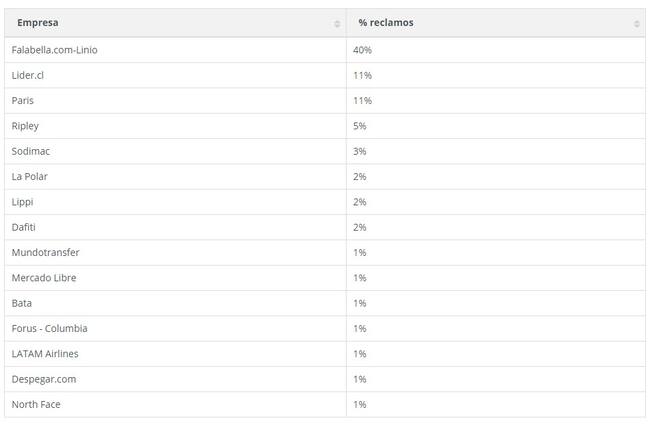Click the Sodimac company cell
This screenshot has height=425, width=650.
click(30, 151)
